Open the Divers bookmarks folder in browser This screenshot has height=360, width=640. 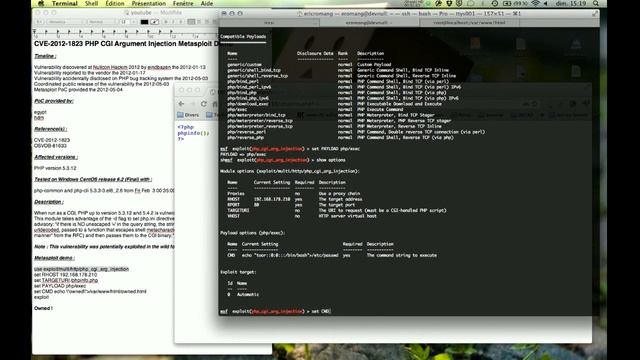click(x=188, y=115)
